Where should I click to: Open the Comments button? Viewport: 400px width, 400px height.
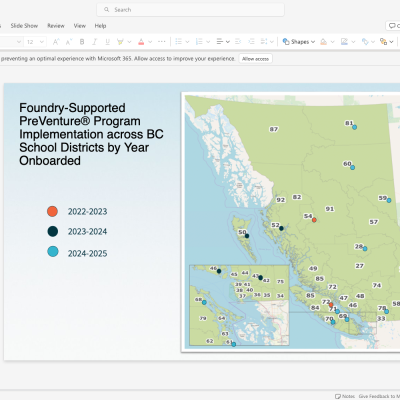(393, 26)
